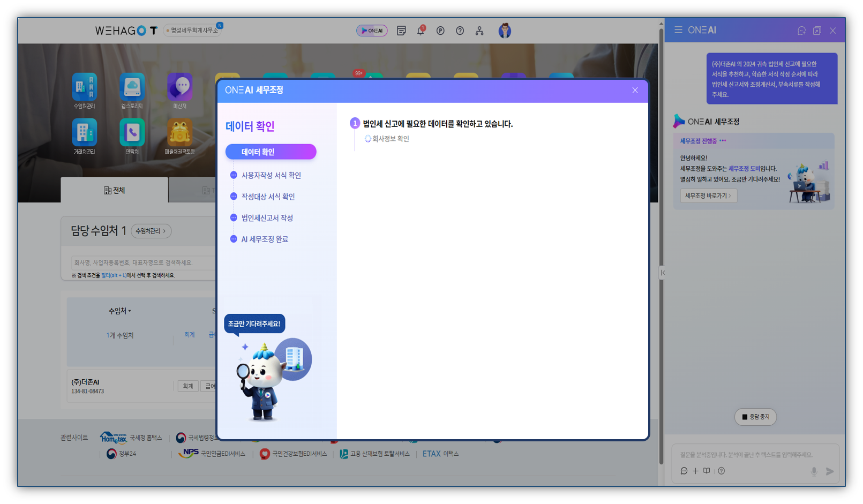The image size is (863, 504).
Task: Expand the 수임처 column dropdown
Action: 120,311
